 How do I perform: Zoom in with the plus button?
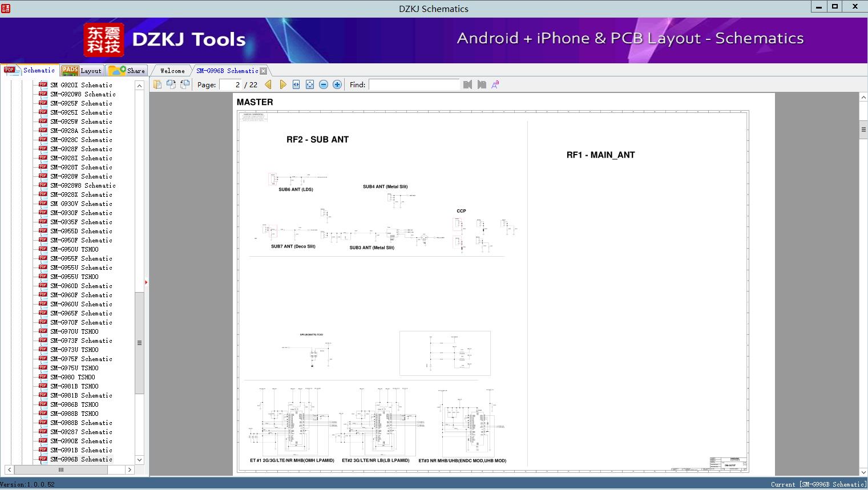pos(337,84)
